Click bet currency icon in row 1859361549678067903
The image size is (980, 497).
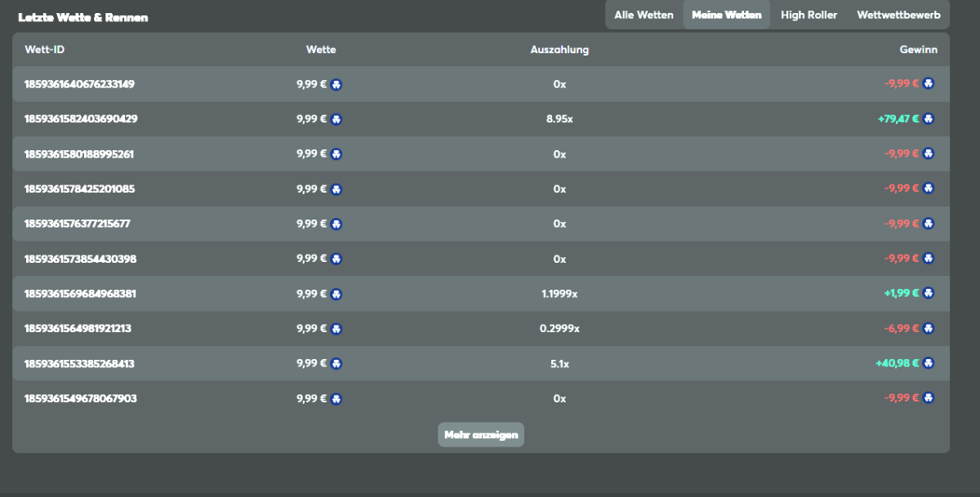(x=336, y=399)
